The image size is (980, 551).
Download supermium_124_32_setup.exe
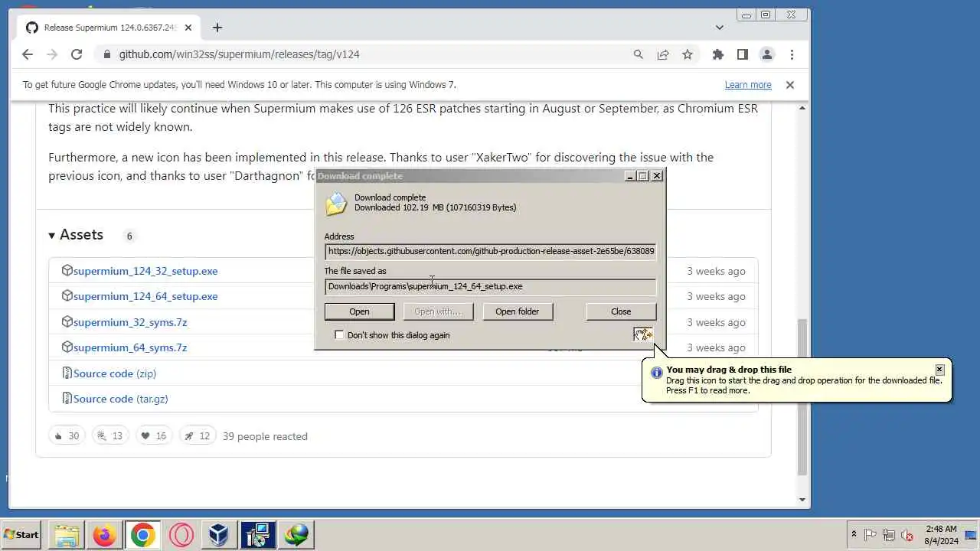[145, 271]
